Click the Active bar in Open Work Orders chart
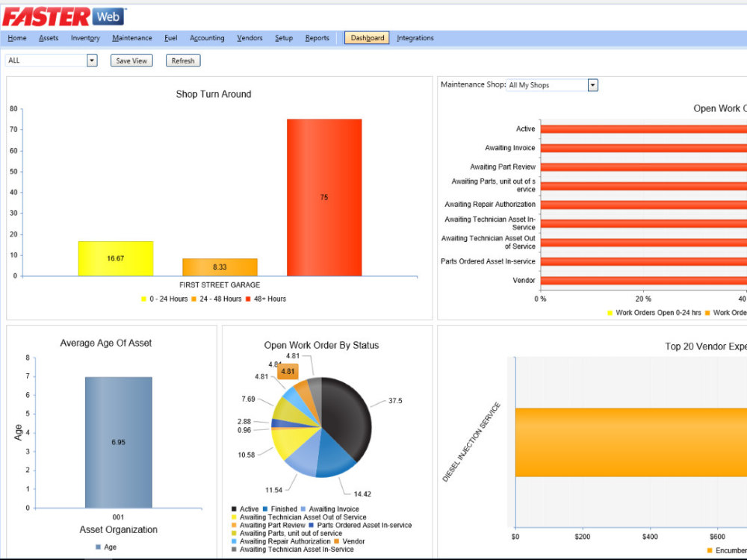 (644, 129)
